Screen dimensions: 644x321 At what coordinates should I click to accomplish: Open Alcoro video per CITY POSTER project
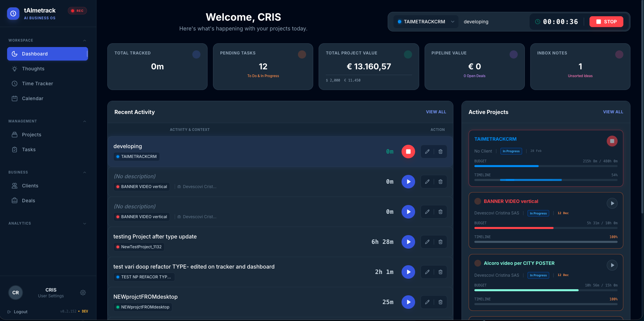pyautogui.click(x=519, y=263)
